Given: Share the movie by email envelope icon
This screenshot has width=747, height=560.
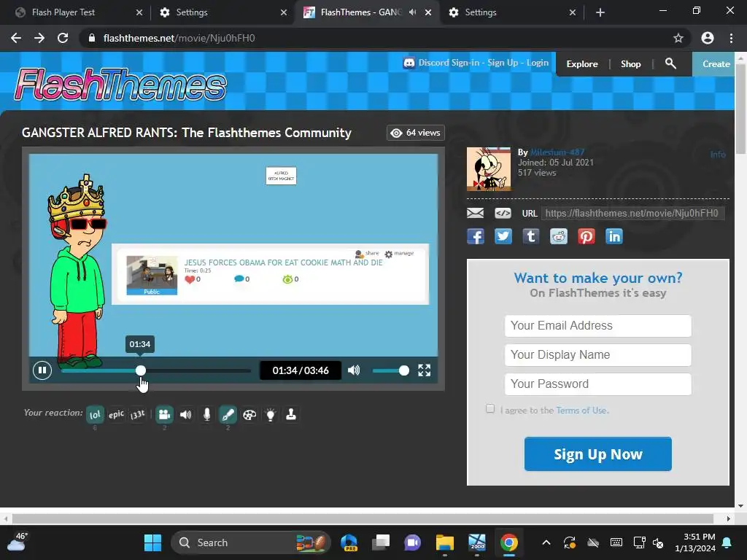Looking at the screenshot, I should point(475,213).
